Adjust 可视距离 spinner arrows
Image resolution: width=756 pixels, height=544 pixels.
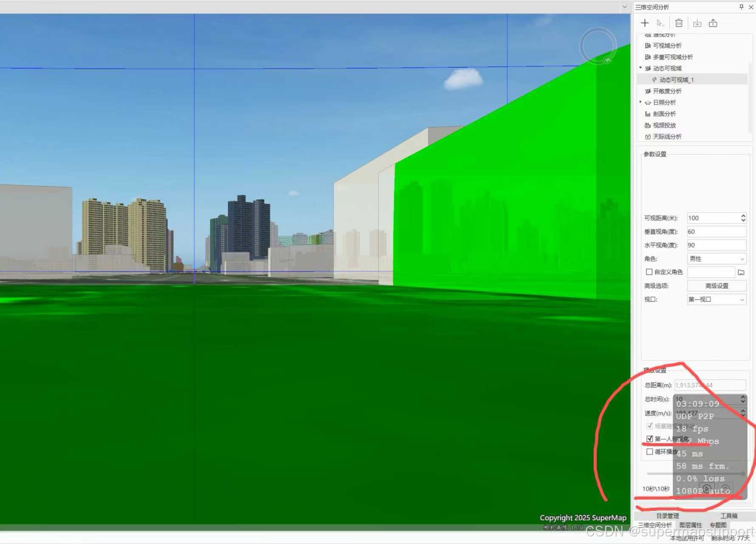[743, 218]
